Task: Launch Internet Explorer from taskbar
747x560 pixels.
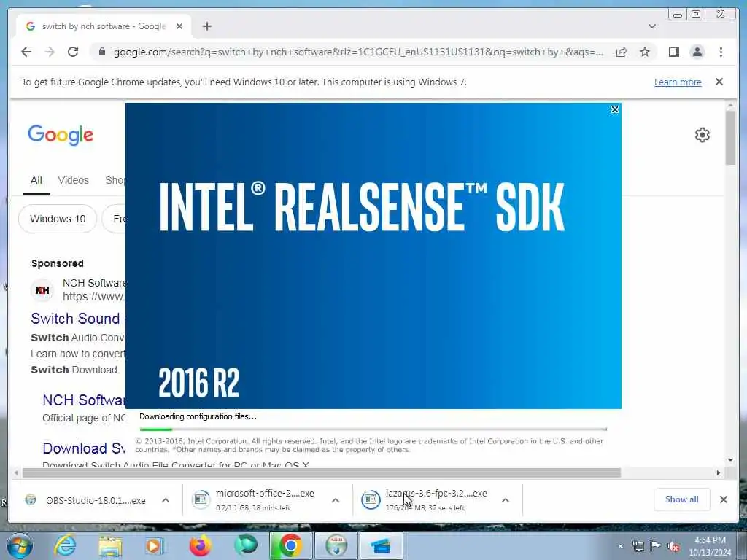Action: point(65,545)
